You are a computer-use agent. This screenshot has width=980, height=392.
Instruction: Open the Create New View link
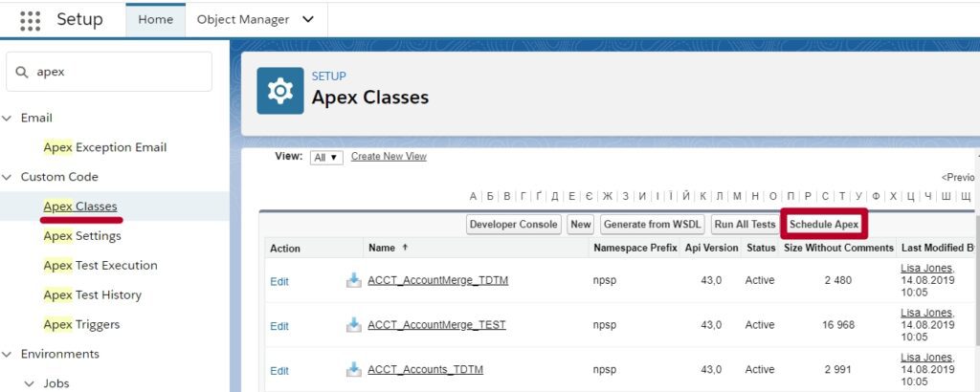[389, 156]
